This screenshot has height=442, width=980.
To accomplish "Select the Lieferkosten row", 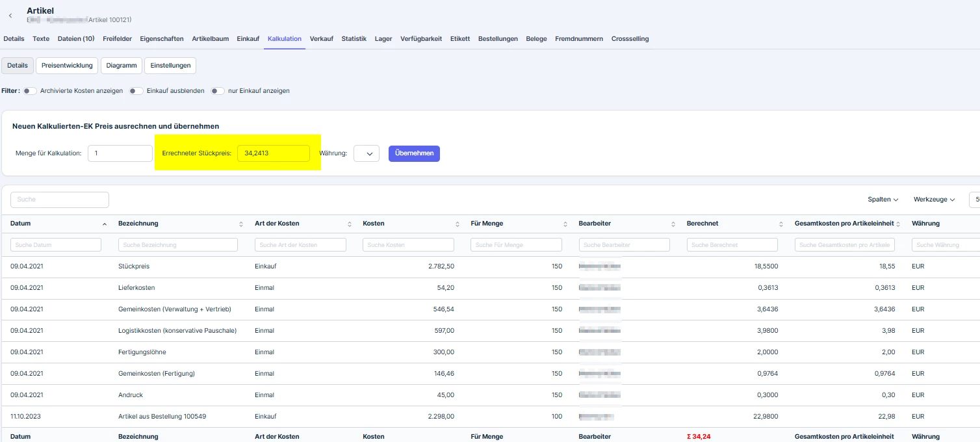I will pos(490,288).
